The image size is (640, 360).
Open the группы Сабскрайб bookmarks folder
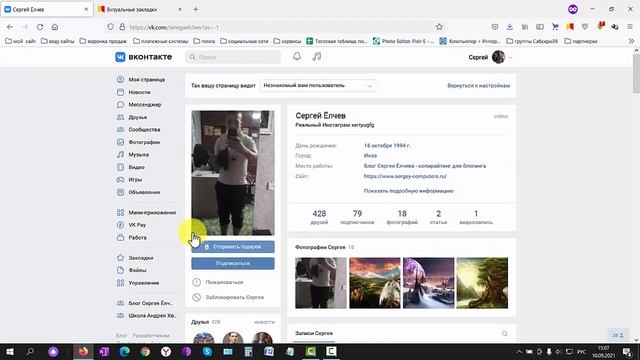tap(532, 41)
